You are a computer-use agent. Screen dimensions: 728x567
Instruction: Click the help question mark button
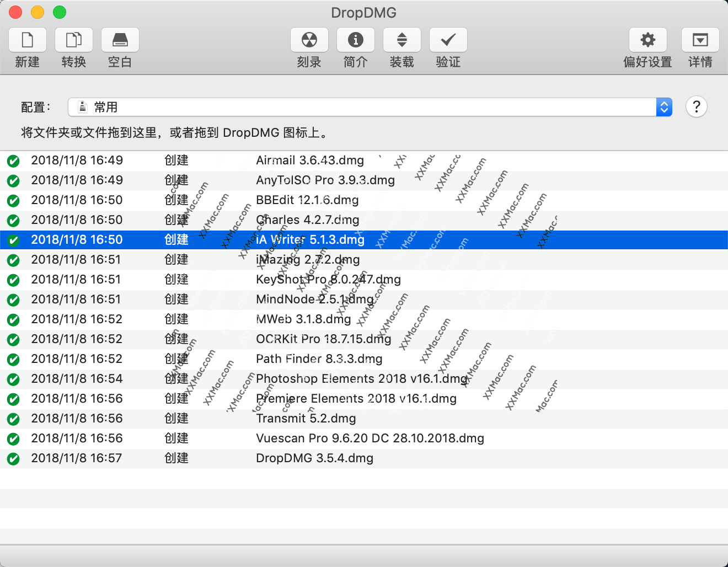(x=696, y=106)
